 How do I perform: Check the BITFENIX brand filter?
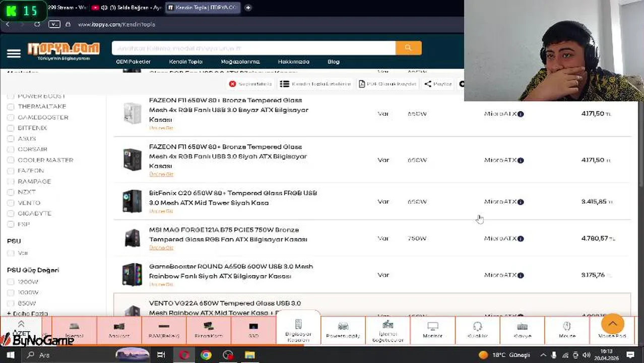(11, 128)
